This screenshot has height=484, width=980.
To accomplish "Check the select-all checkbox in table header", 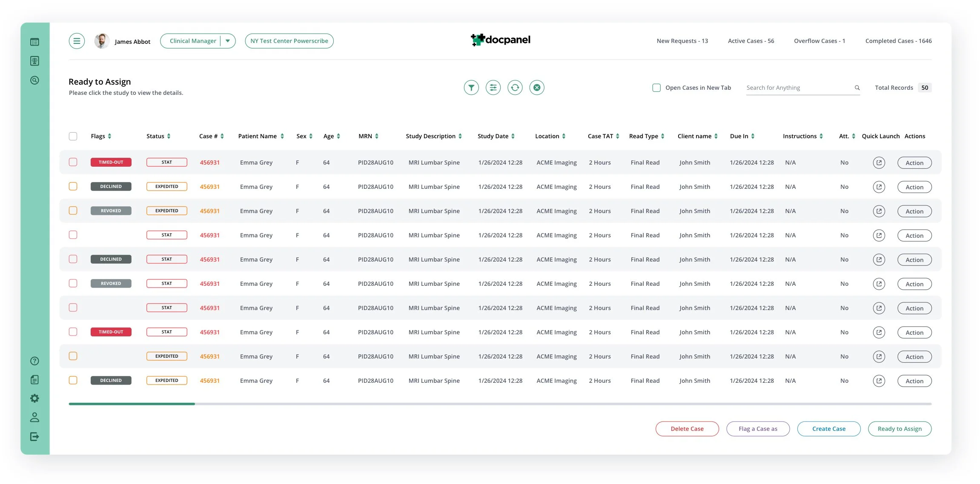I will (x=73, y=136).
